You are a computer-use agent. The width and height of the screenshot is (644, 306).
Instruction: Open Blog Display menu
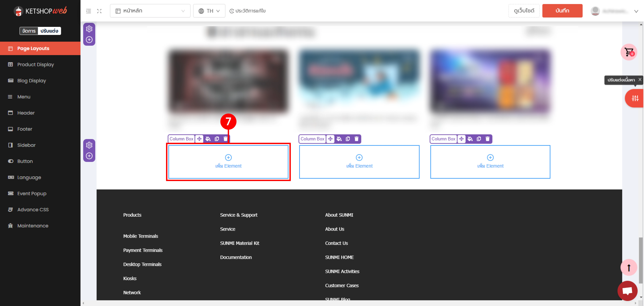click(40, 81)
